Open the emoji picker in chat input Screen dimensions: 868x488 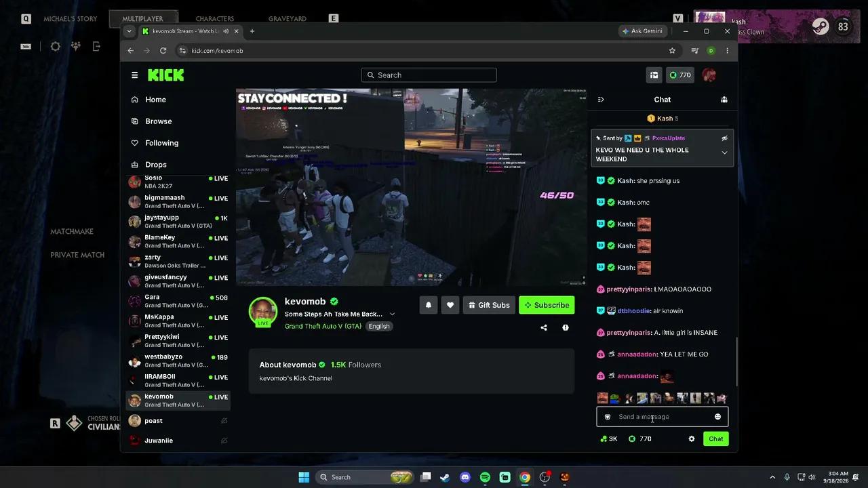click(x=717, y=417)
